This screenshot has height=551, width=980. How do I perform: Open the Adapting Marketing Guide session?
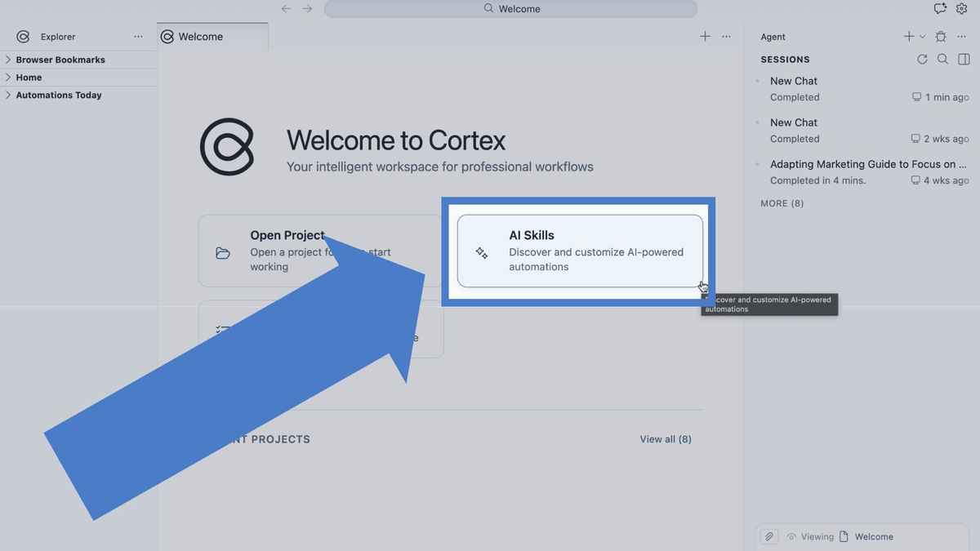pos(862,172)
